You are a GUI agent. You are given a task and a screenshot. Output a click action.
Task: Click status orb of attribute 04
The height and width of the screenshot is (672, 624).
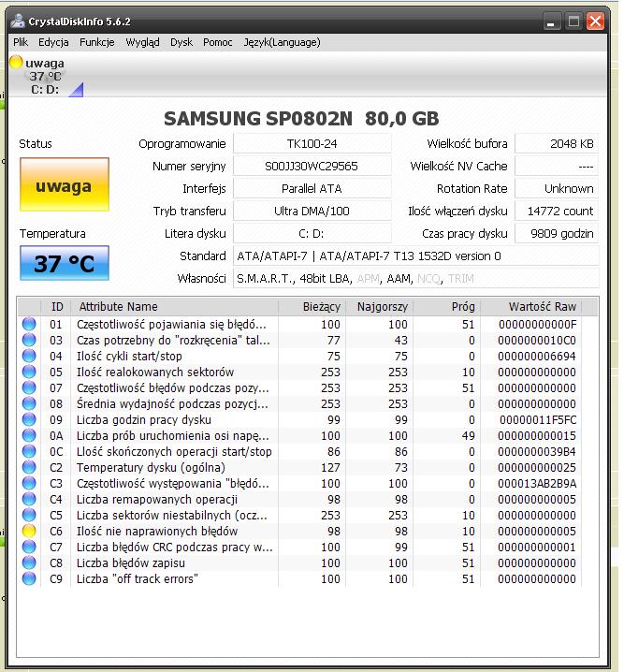(x=29, y=356)
